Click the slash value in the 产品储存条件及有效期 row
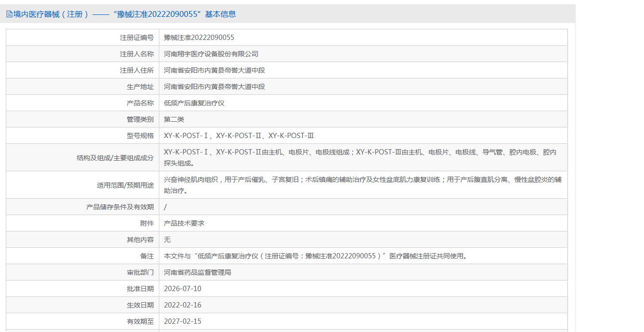This screenshot has width=644, height=332. coord(165,207)
